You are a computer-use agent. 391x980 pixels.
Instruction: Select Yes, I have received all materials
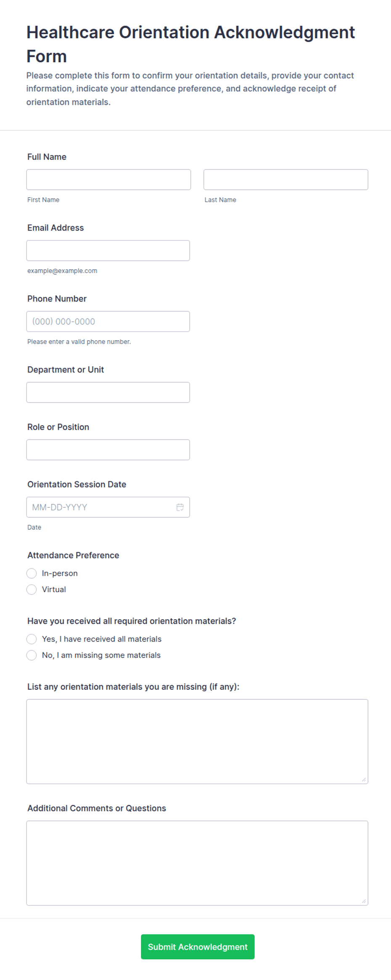[x=32, y=639]
